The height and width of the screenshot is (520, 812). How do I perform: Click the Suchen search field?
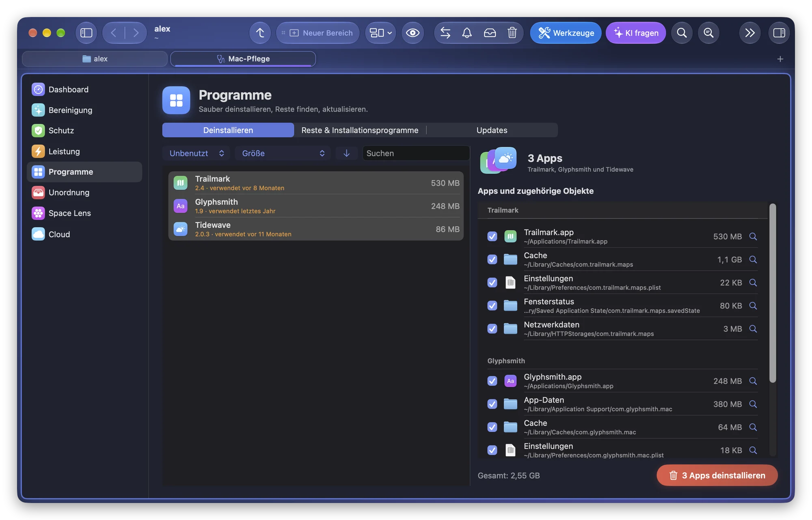[x=416, y=153]
